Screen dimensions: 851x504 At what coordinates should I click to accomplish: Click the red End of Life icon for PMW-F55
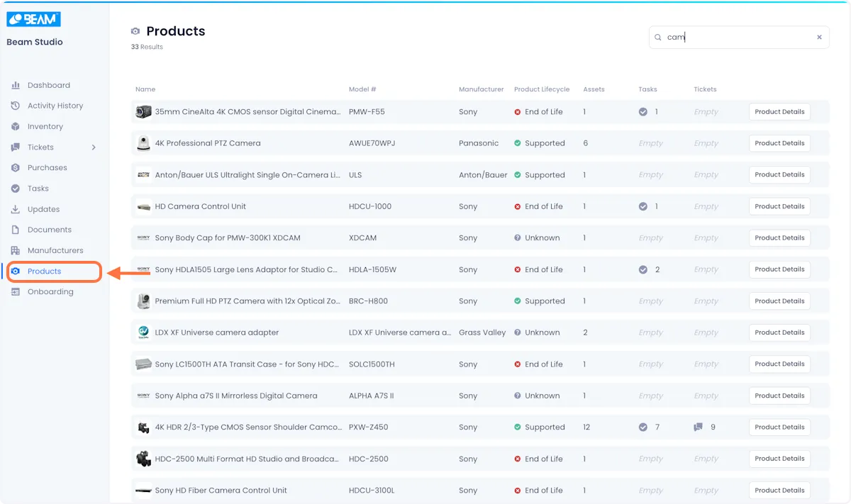518,112
